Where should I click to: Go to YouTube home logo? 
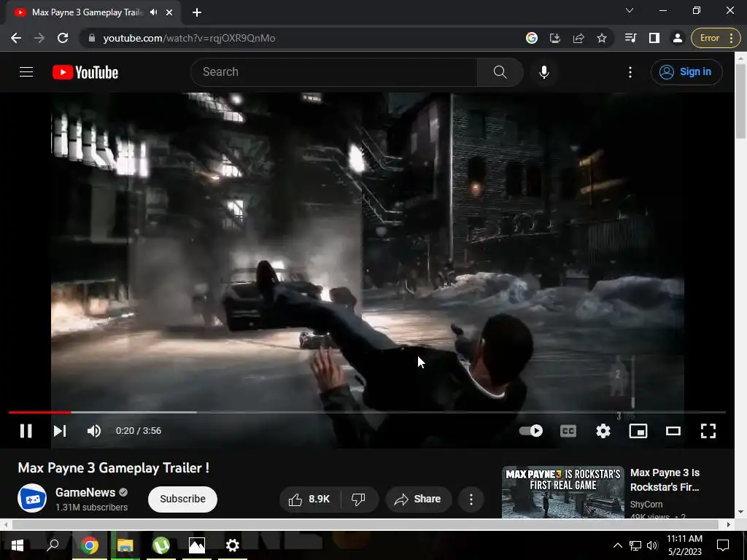coord(85,72)
